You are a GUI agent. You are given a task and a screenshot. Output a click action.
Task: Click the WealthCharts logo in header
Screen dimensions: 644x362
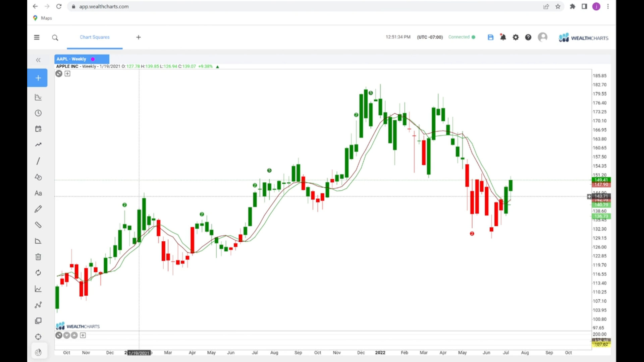[x=583, y=38]
